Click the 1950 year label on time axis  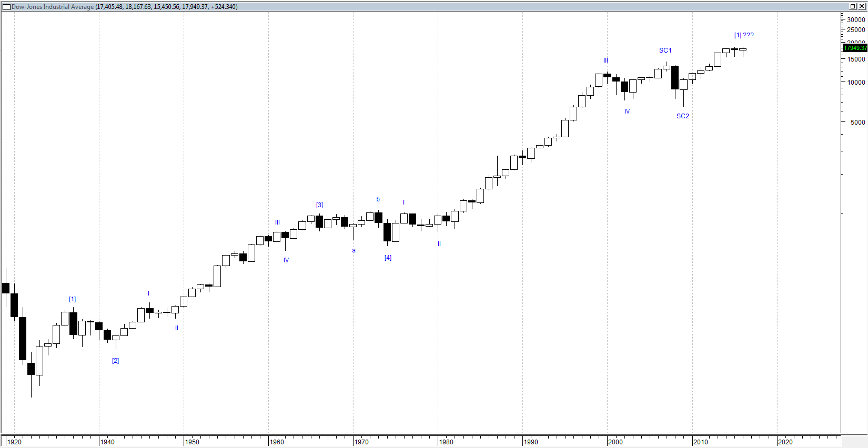[x=191, y=442]
